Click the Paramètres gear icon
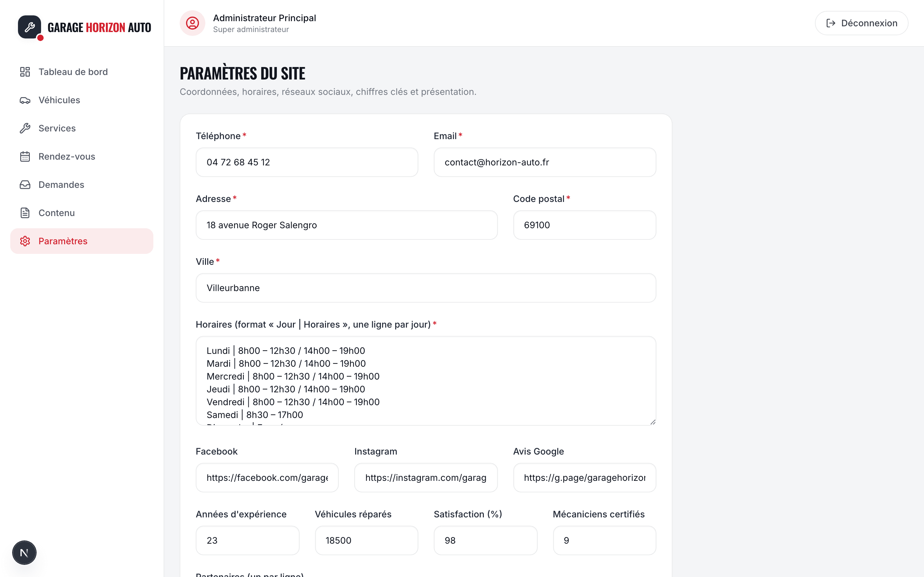The image size is (924, 577). coord(25,241)
